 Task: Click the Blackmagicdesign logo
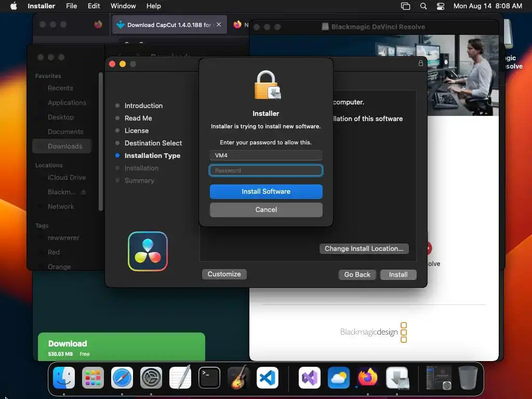point(374,332)
